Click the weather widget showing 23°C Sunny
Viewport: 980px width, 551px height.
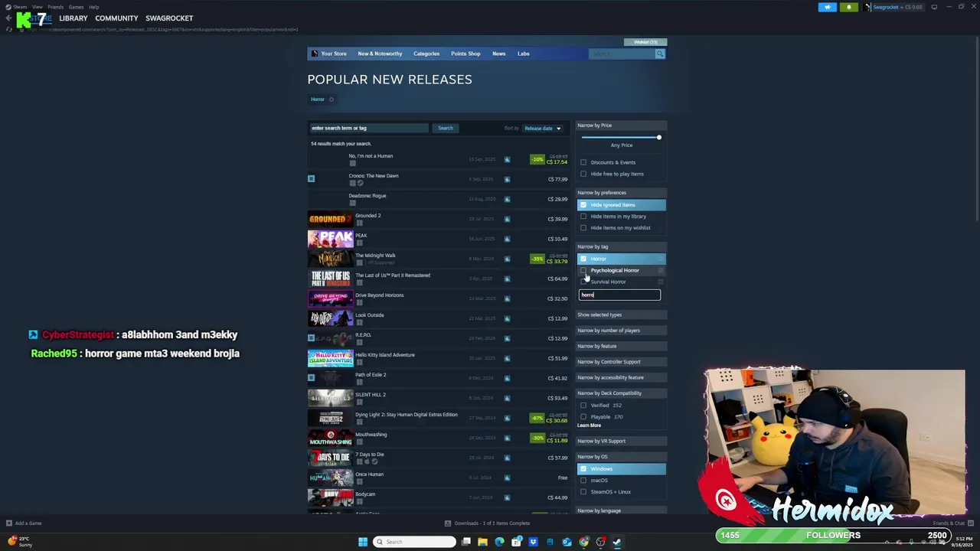click(21, 542)
